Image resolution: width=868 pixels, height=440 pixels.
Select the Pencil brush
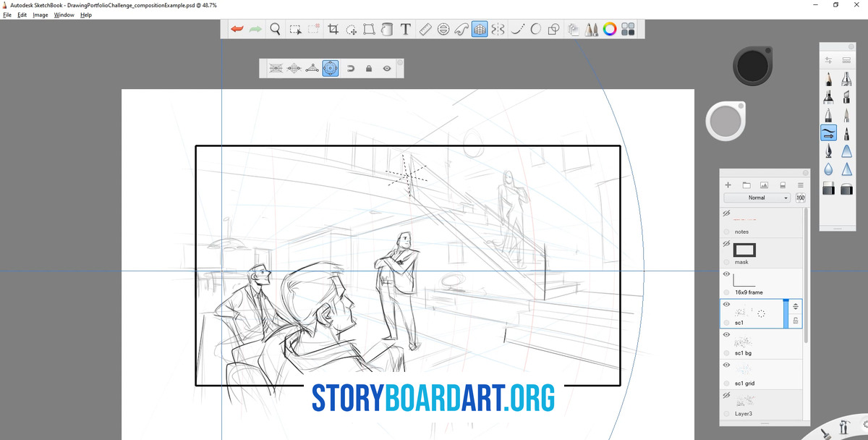pos(828,78)
